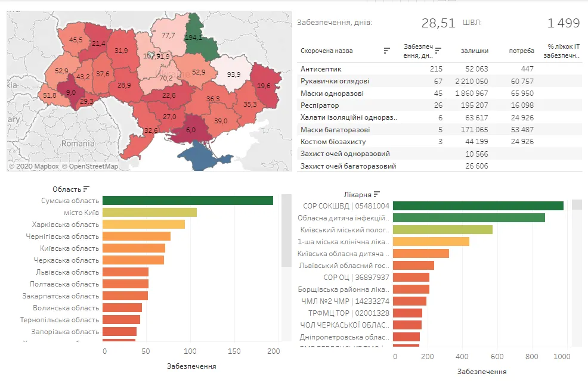Click sort icon next to Скорочена назва

pyautogui.click(x=386, y=51)
